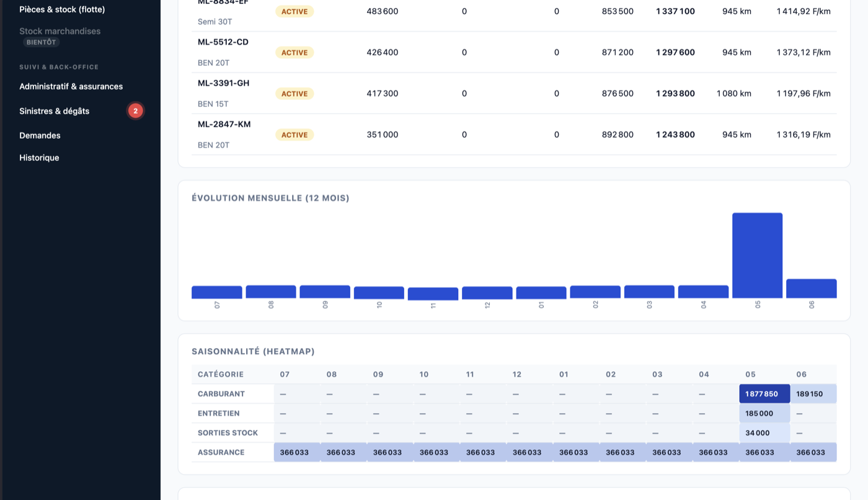Click the BIENTÔT tag under Stock marchandises
This screenshot has width=868, height=500.
[x=42, y=42]
